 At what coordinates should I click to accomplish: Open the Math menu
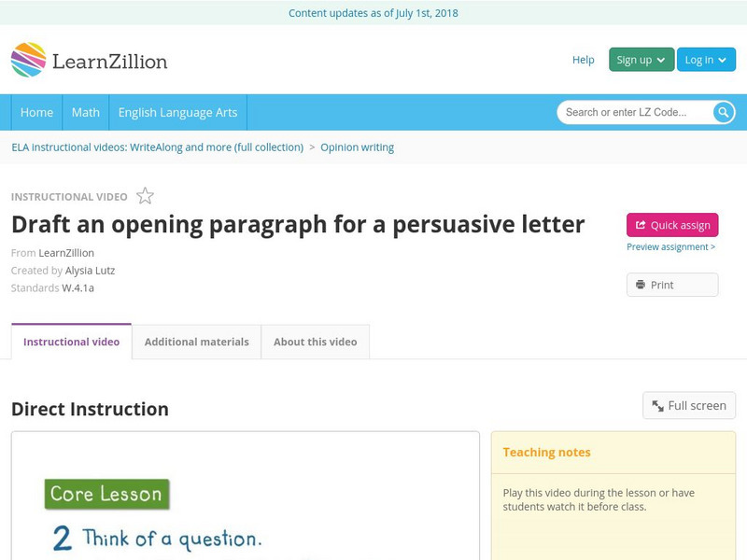pos(86,112)
